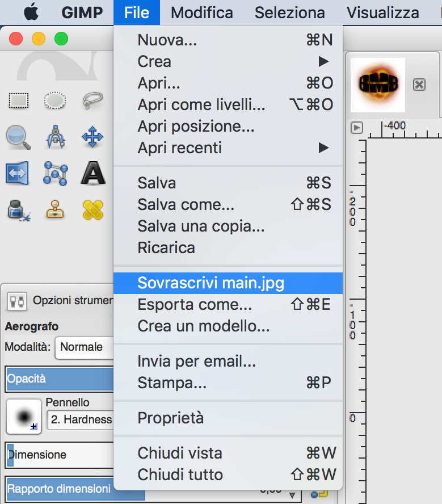Pick the Free Select lasso tool
Image resolution: width=442 pixels, height=504 pixels.
[x=92, y=101]
